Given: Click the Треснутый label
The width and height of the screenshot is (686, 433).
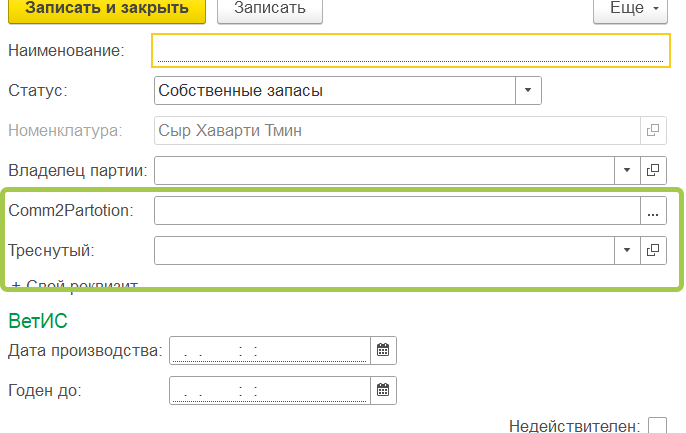Looking at the screenshot, I should click(51, 251).
